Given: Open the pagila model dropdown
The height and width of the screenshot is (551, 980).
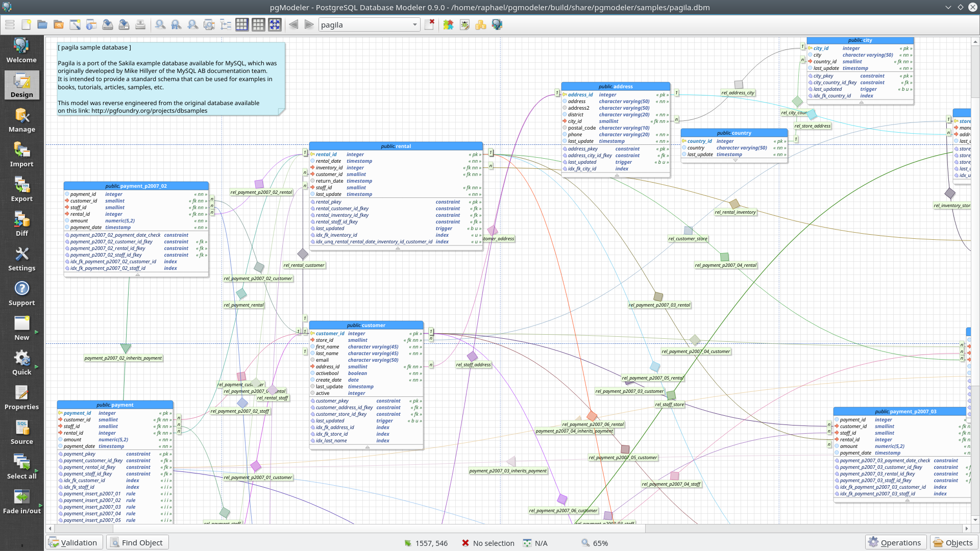Looking at the screenshot, I should coord(414,24).
